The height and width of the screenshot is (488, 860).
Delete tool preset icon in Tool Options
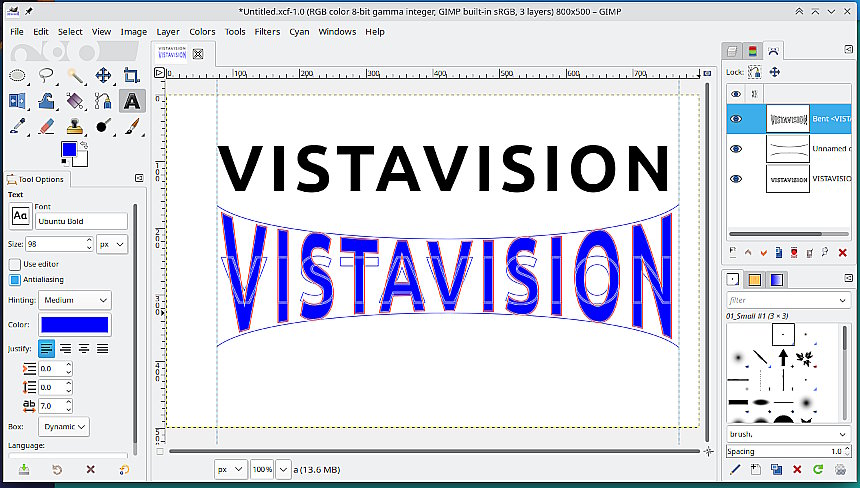[x=90, y=469]
